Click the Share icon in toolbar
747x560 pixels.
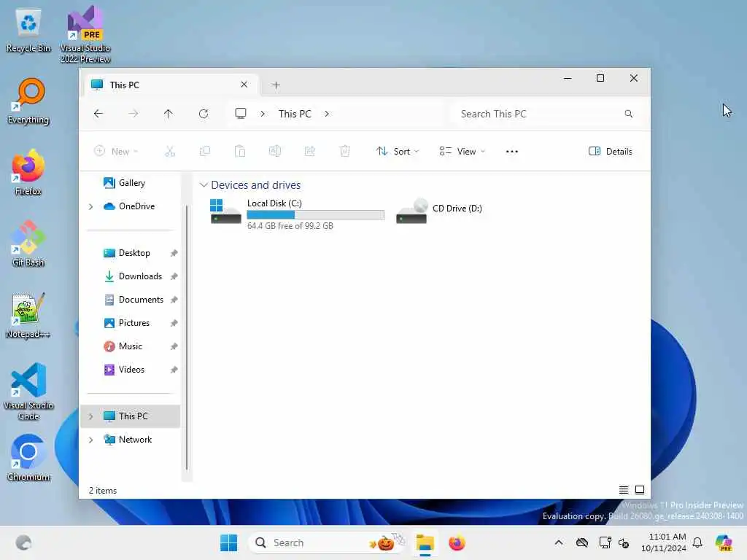pos(309,152)
